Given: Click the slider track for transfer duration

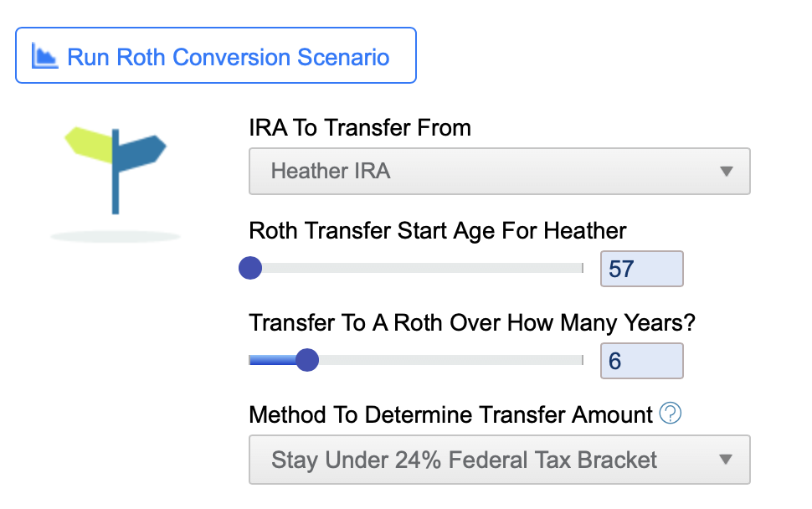Looking at the screenshot, I should [x=444, y=360].
